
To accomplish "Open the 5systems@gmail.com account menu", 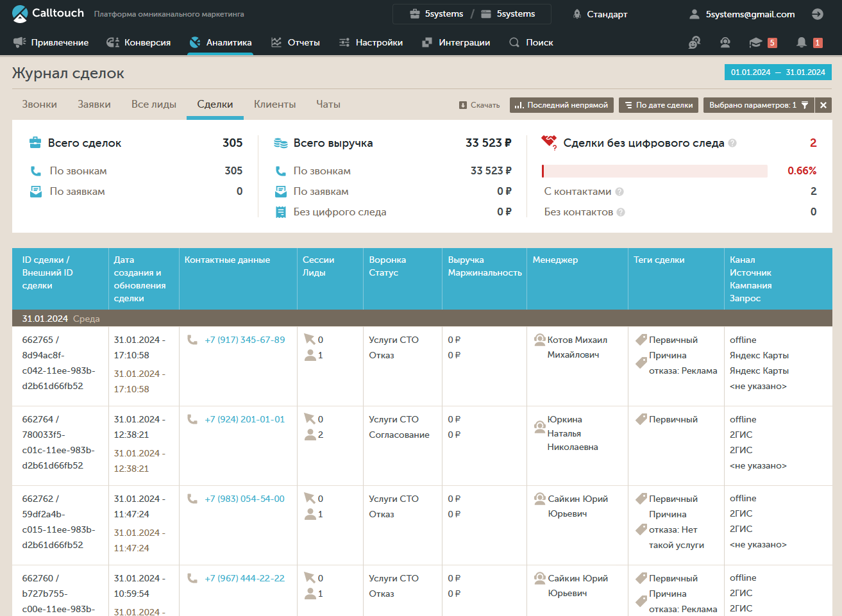I will coord(742,14).
